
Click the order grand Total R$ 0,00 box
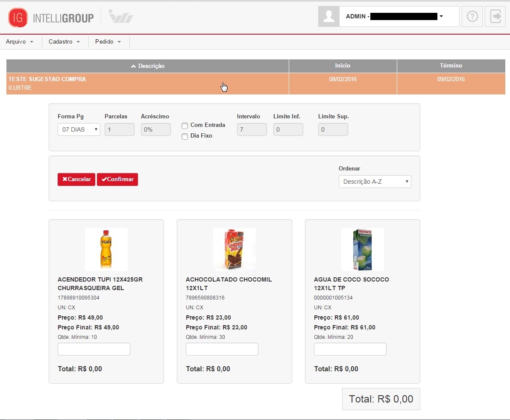(381, 399)
